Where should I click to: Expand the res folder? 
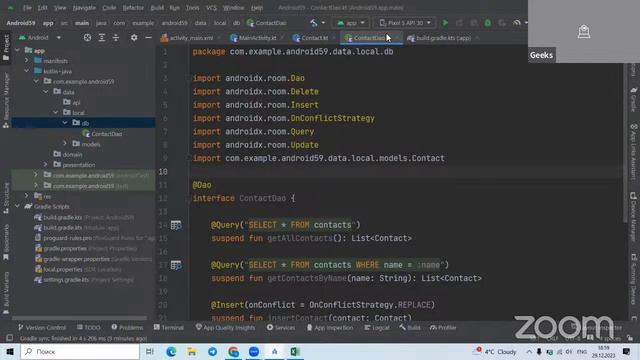[27, 196]
